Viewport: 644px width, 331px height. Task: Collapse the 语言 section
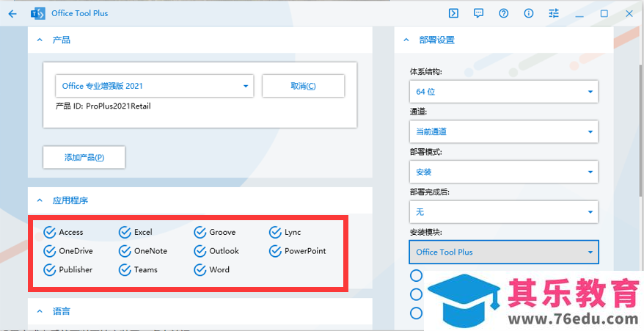(40, 311)
